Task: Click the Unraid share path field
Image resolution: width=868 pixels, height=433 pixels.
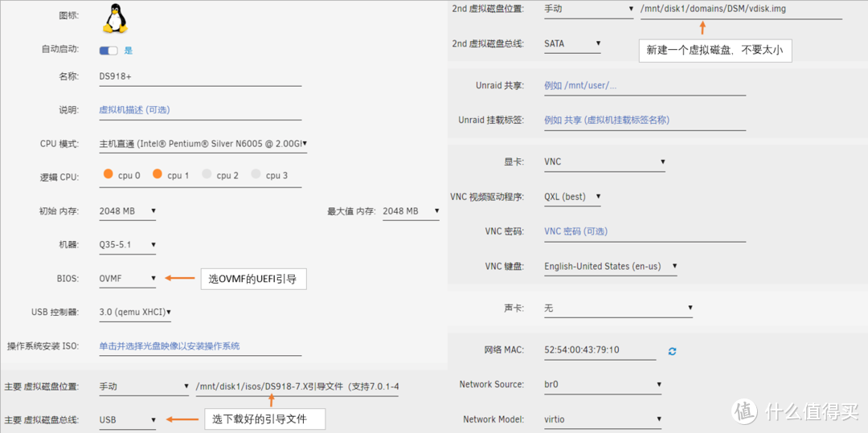Action: tap(645, 86)
